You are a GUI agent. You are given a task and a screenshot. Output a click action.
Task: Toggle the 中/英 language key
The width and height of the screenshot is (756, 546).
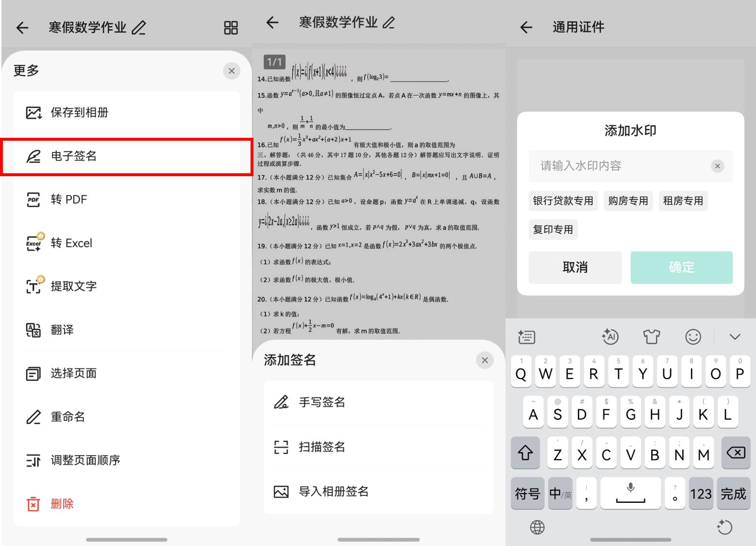560,494
